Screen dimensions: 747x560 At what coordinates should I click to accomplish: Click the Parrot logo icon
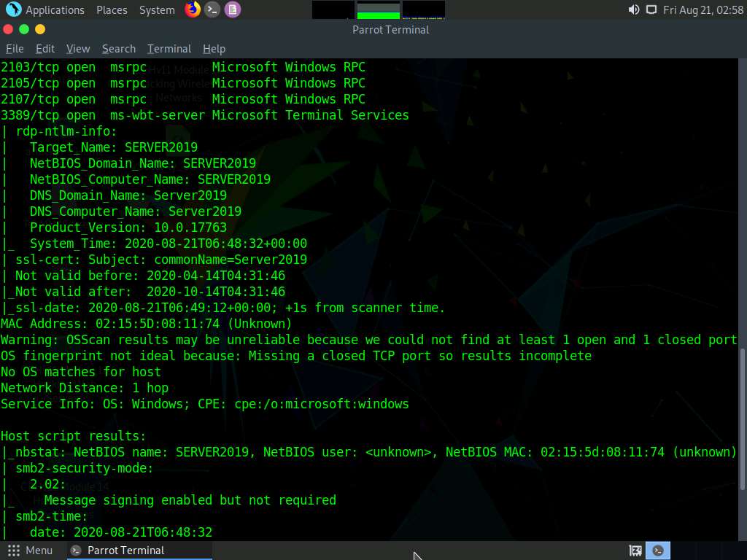click(x=13, y=9)
